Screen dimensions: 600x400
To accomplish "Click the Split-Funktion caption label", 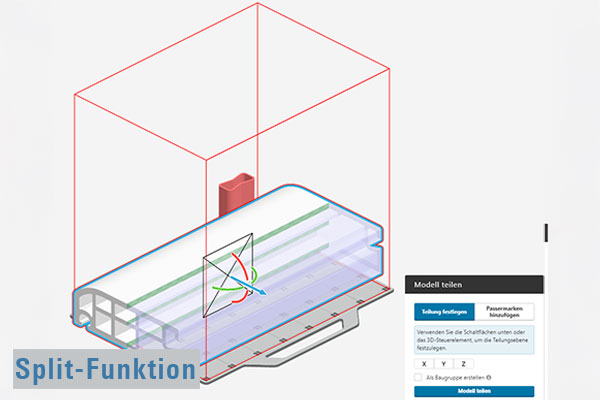I will tap(106, 369).
